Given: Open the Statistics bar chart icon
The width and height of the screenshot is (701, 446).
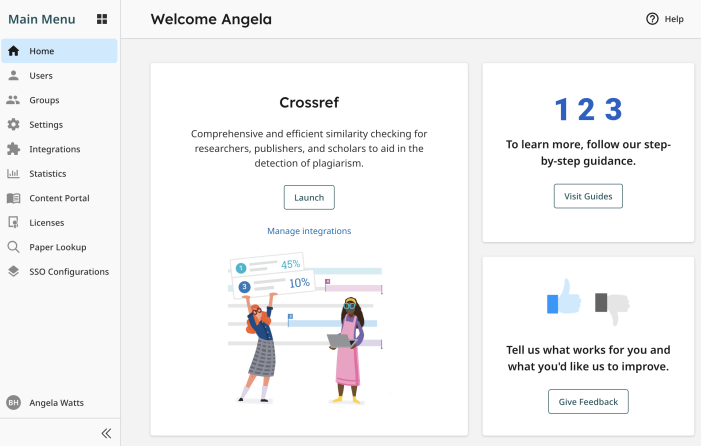Looking at the screenshot, I should [13, 173].
